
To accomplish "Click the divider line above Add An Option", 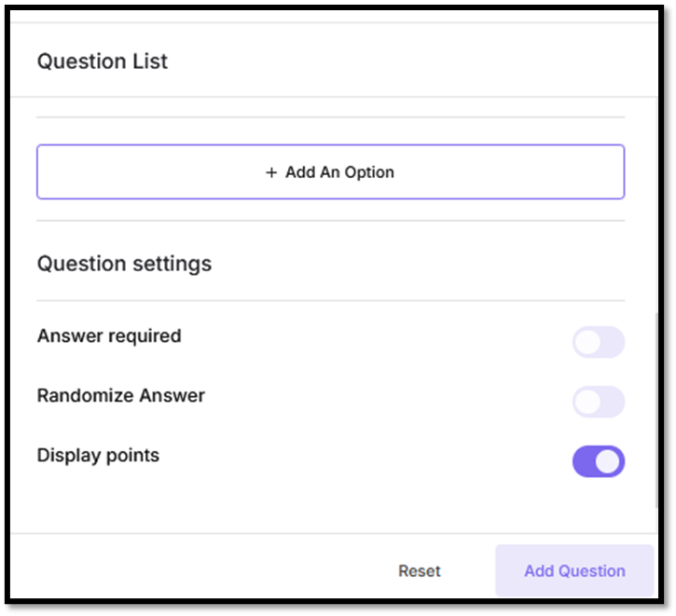I will click(x=330, y=117).
